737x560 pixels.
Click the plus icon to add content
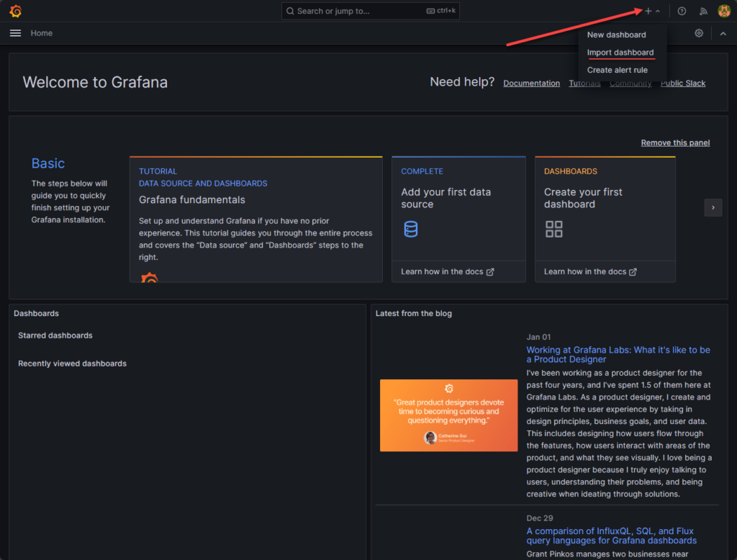[647, 10]
